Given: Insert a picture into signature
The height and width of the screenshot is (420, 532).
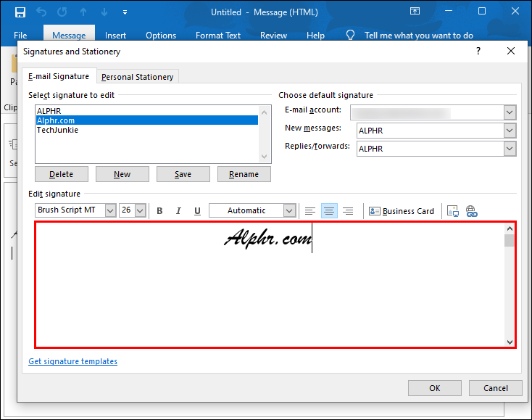Looking at the screenshot, I should (452, 211).
